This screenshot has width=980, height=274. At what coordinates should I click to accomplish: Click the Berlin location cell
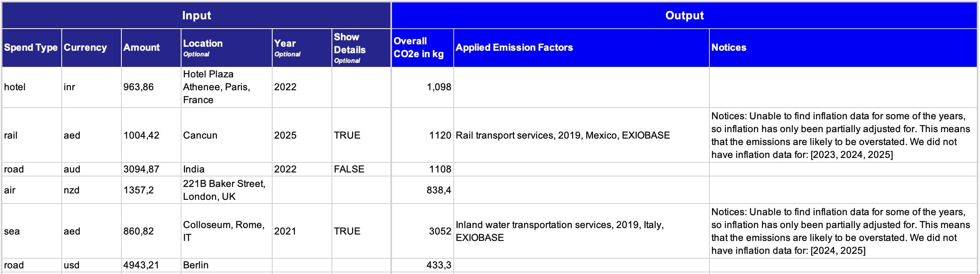coord(226,265)
